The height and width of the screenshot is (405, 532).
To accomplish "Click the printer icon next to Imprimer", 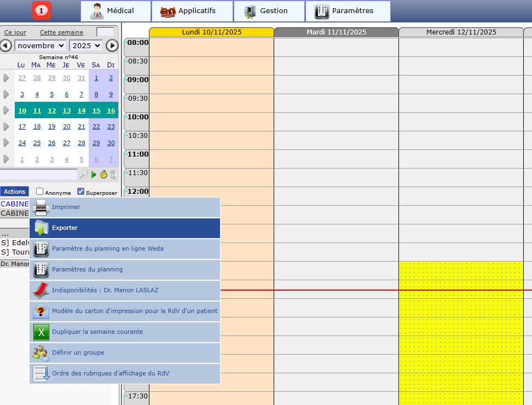I will point(41,207).
